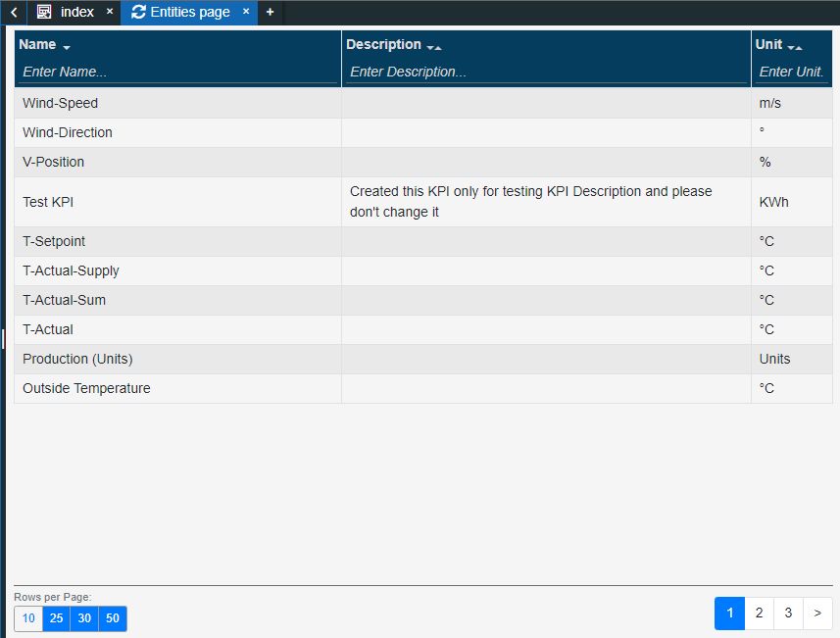Close the Entities page tab

246,12
